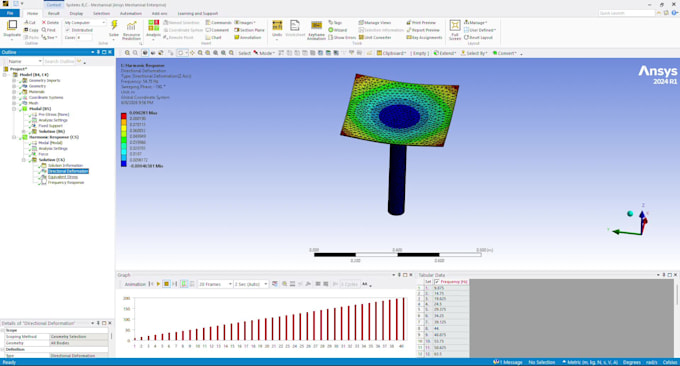
Task: Click the Analysis icon in the ribbon
Action: 154,25
